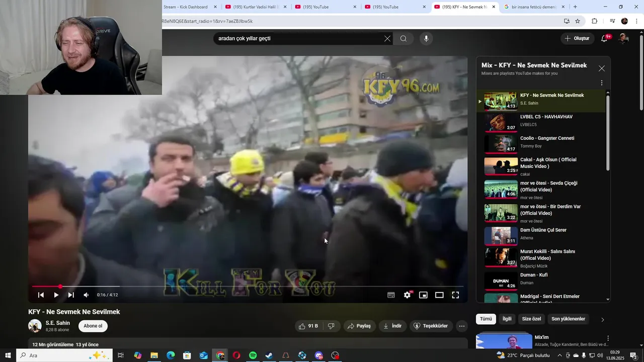Click the install app icon in address bar

[x=567, y=21]
